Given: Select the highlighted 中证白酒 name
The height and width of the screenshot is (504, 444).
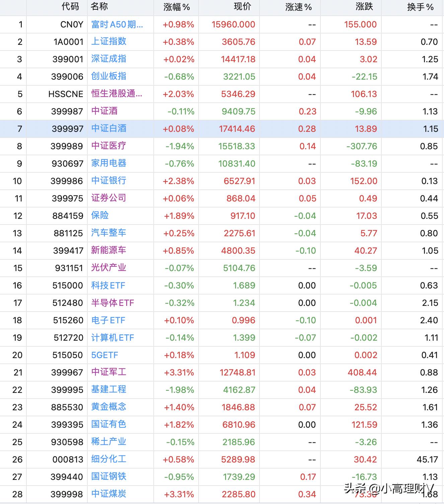Looking at the screenshot, I should coord(109,129).
